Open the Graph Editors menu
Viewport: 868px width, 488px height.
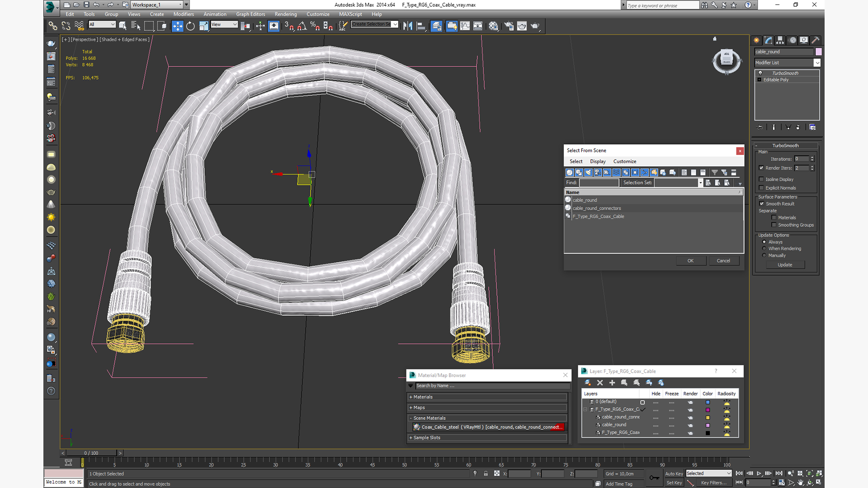click(x=250, y=14)
